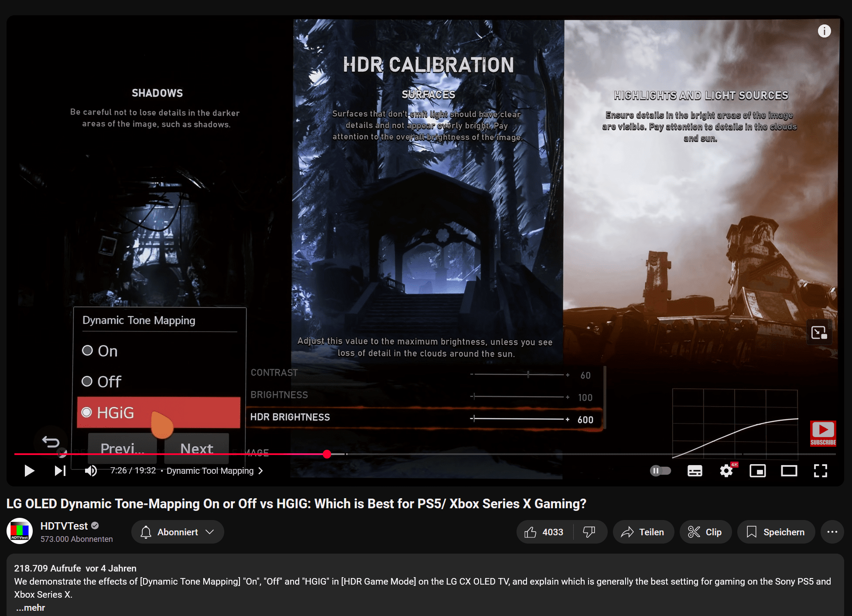Expand the description with ...mehr
The height and width of the screenshot is (616, 852).
click(31, 608)
